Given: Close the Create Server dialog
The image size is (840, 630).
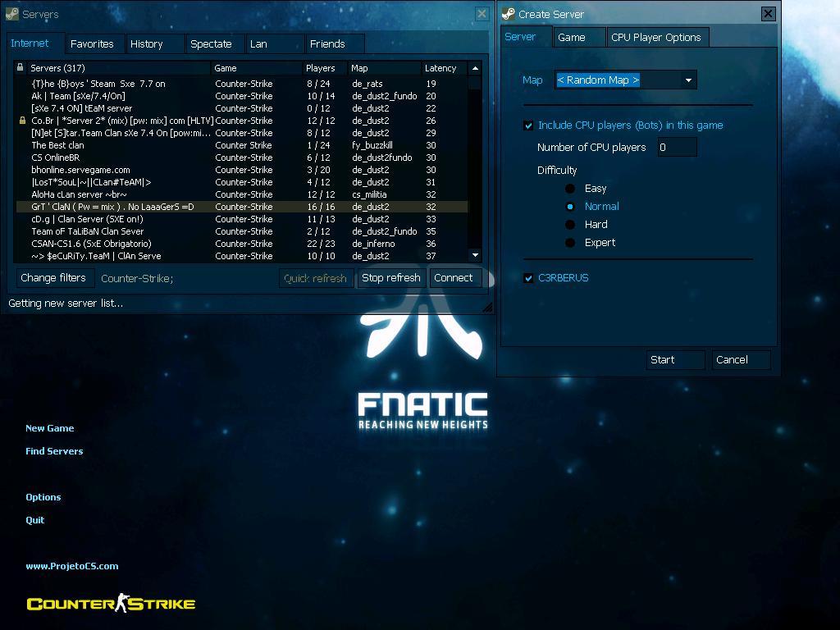Looking at the screenshot, I should pos(768,14).
